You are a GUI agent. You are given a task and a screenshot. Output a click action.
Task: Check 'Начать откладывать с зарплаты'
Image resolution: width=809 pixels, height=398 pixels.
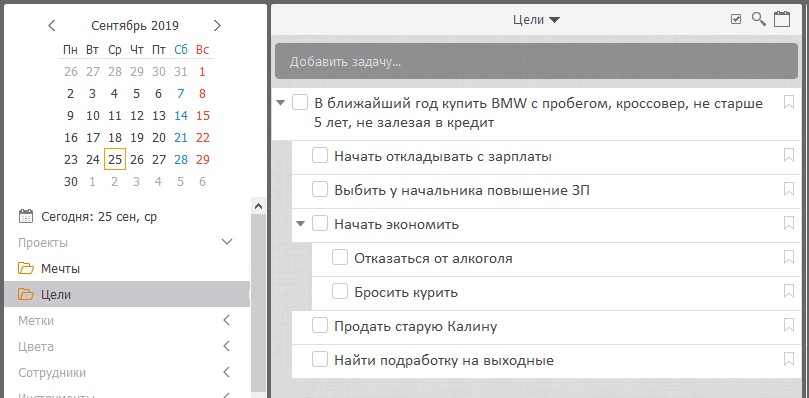320,155
